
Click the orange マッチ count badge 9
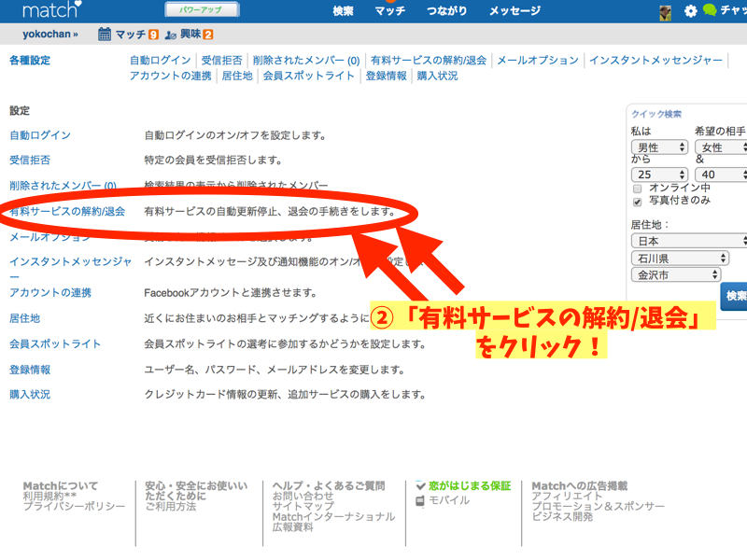coord(153,35)
